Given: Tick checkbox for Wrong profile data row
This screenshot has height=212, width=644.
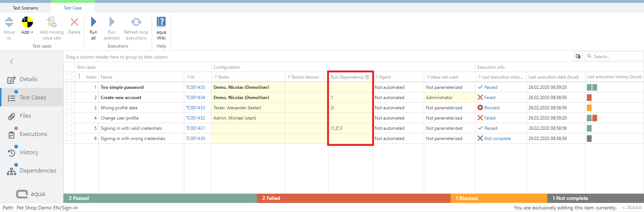Looking at the screenshot, I should [69, 108].
